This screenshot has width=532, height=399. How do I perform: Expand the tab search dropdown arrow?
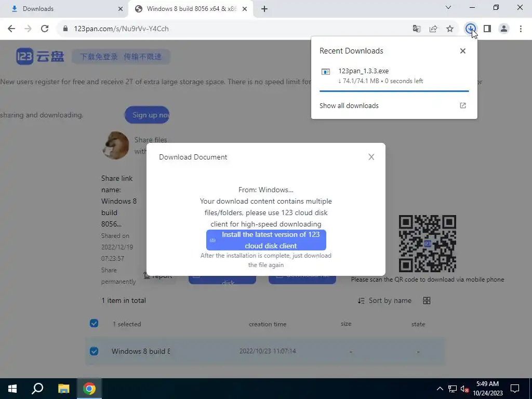coord(448,7)
